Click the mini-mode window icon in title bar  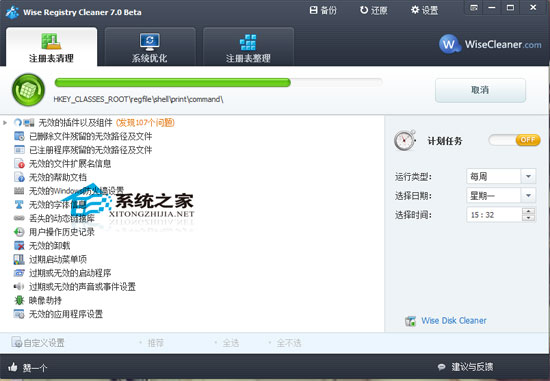pyautogui.click(x=474, y=7)
